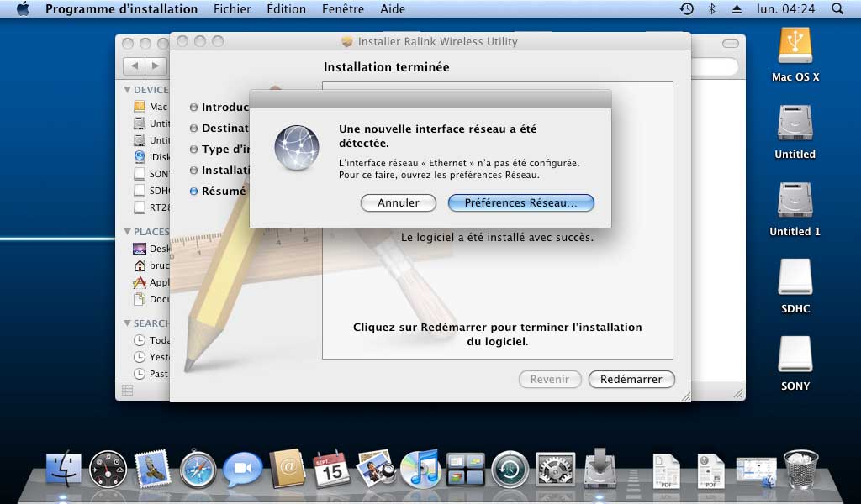Image resolution: width=861 pixels, height=504 pixels.
Task: Toggle the Finder toolbar pill button
Action: pyautogui.click(x=731, y=44)
